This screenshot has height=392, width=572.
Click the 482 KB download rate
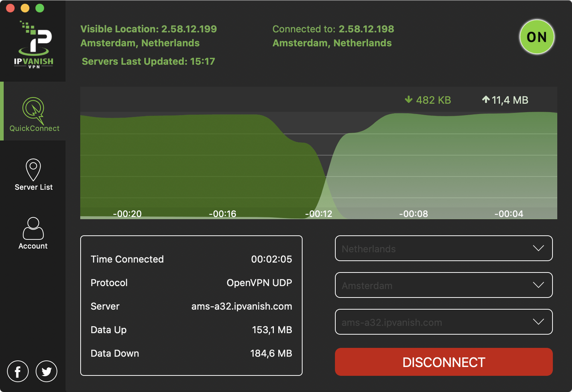pos(434,100)
